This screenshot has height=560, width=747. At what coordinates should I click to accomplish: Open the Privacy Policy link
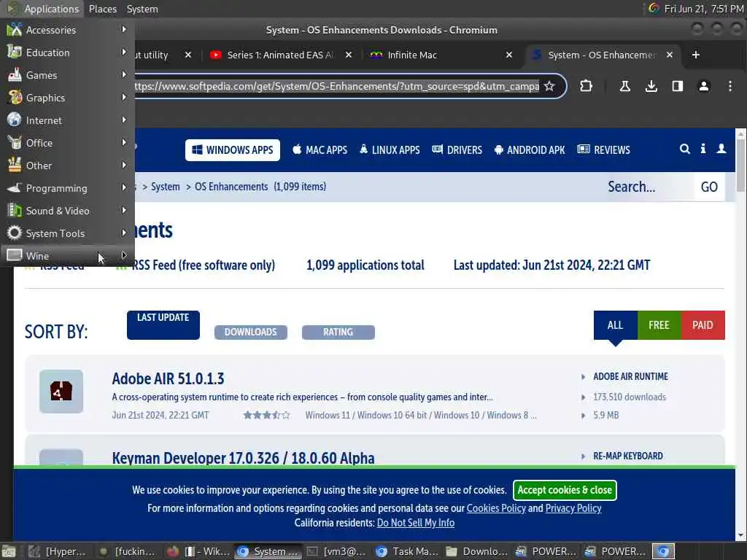point(573,508)
